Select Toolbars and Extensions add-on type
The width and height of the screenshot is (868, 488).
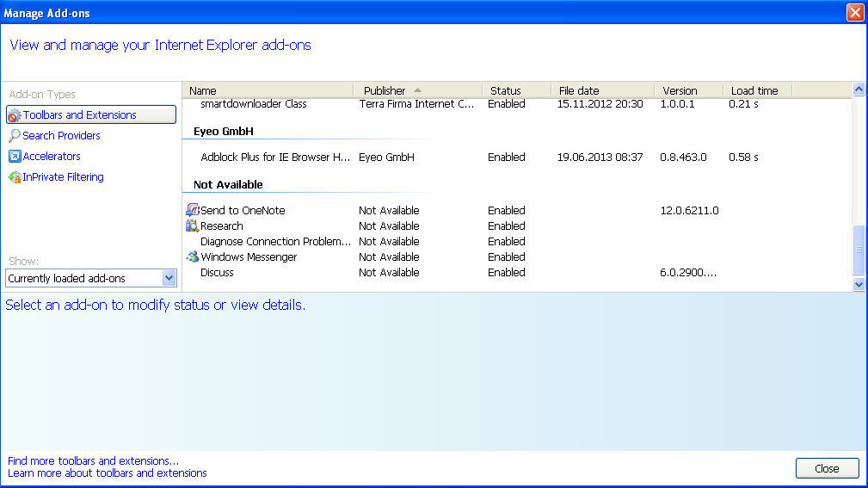point(91,114)
